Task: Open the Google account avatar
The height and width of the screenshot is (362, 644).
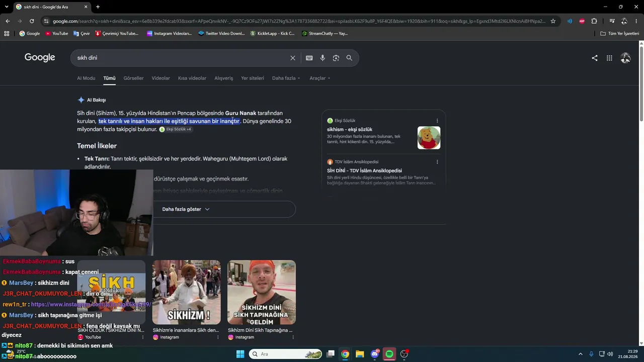Action: point(625,58)
